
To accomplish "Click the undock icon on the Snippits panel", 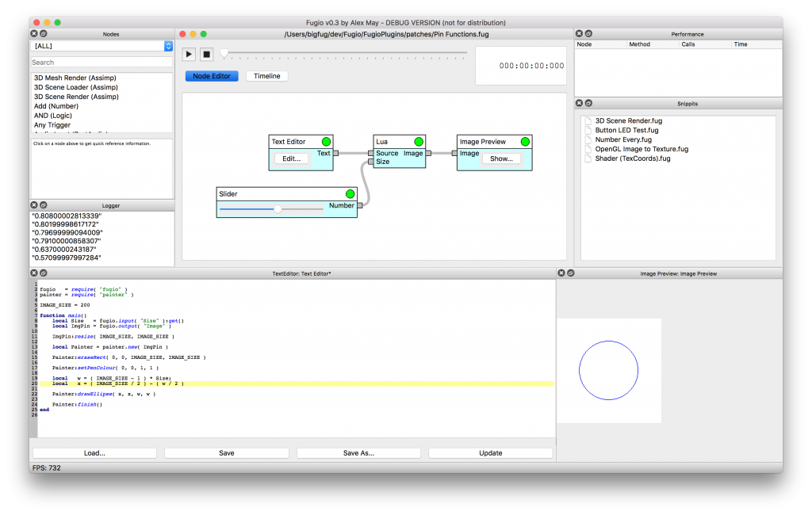I will (x=590, y=103).
